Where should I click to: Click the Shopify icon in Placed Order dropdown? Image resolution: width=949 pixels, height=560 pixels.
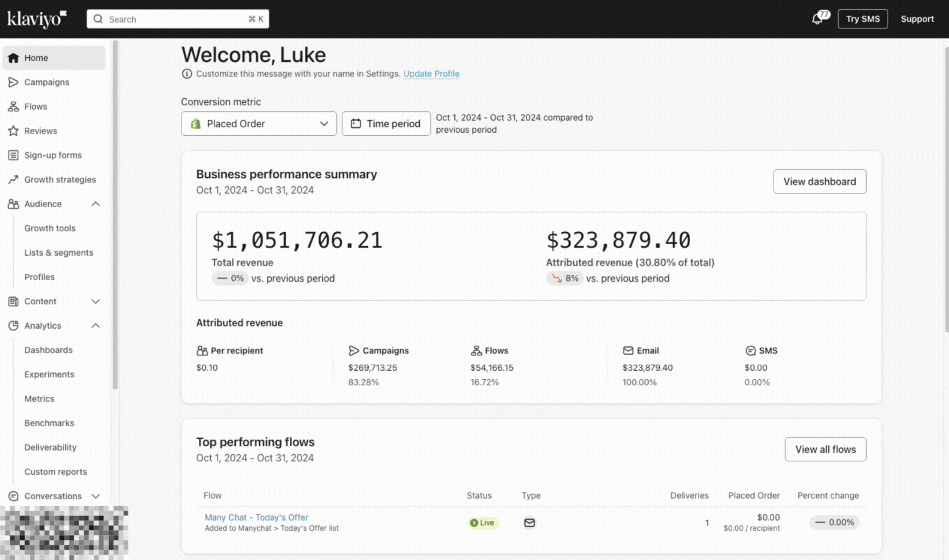pyautogui.click(x=196, y=124)
